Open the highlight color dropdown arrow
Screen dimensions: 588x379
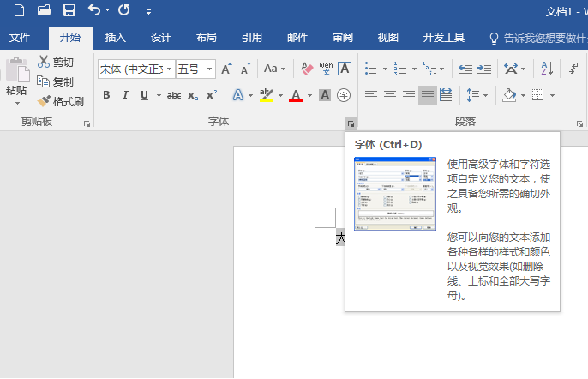coord(280,96)
